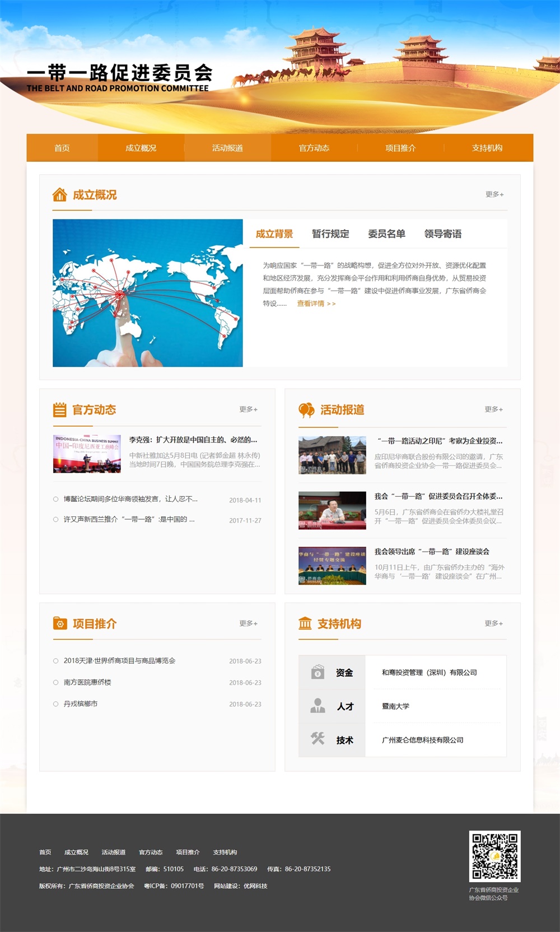Open 活动报道 in the orange navigation bar
Viewport: 560px width, 932px height.
227,148
